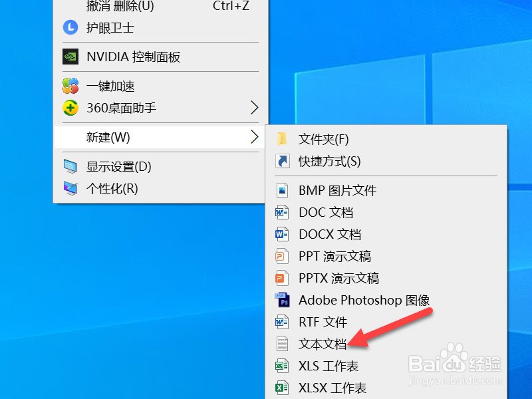Create a new XLSX 工作表

click(386, 388)
